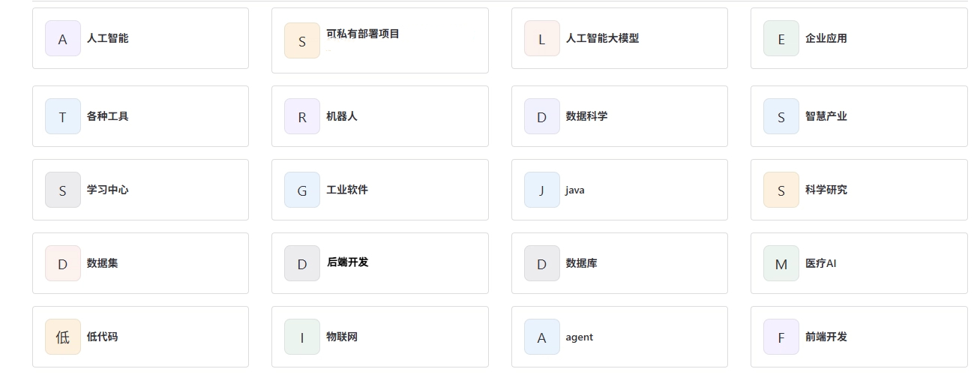Select the J icon beside java

542,190
